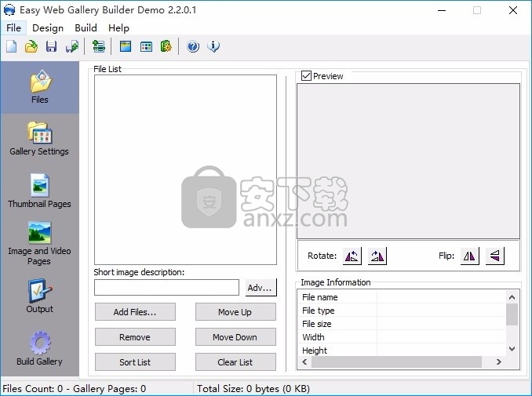
Task: Click the Move Down button
Action: (x=235, y=337)
